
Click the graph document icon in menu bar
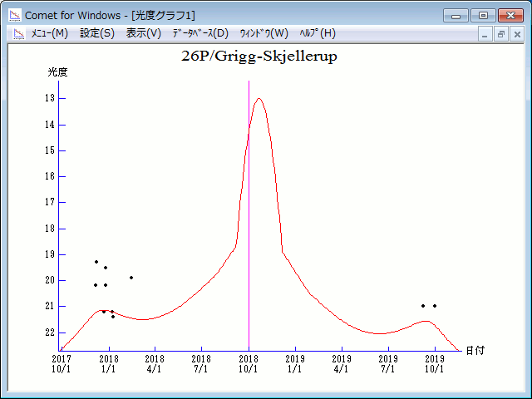pyautogui.click(x=19, y=33)
